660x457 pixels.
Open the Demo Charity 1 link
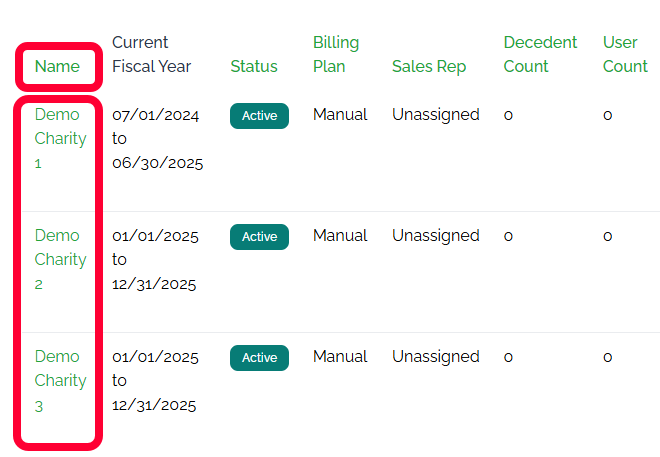tap(60, 138)
